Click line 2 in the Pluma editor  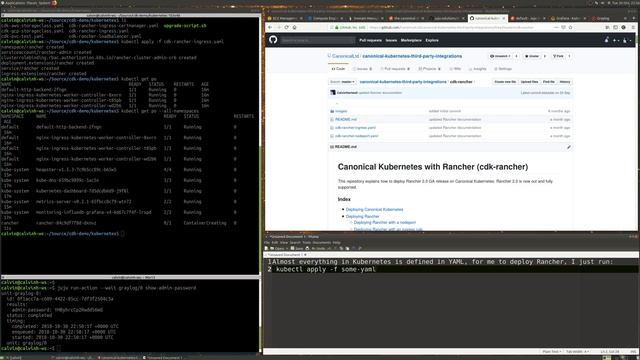point(451,269)
